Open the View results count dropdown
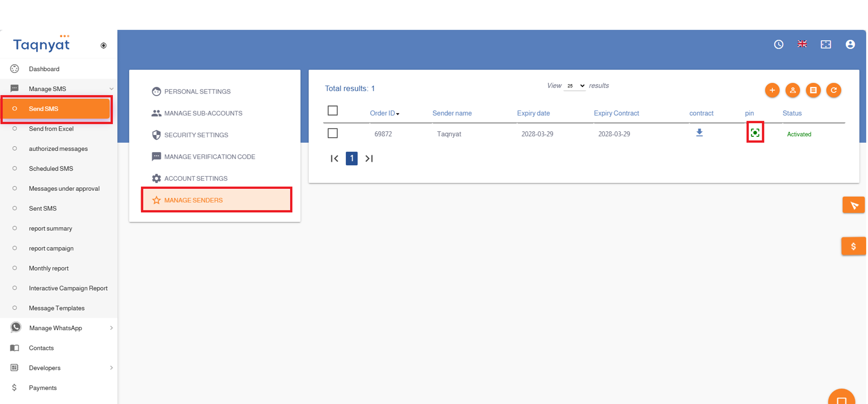 click(575, 86)
